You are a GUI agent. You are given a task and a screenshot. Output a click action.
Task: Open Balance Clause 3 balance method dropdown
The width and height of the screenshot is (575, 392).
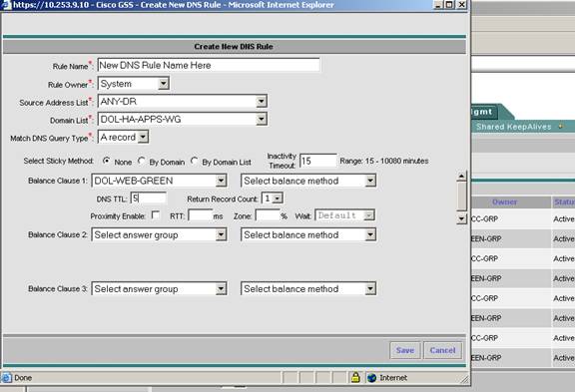[308, 288]
